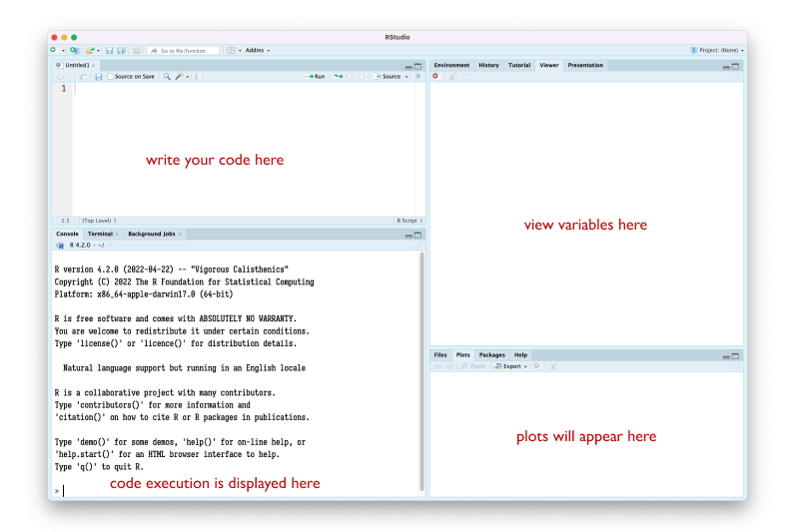The width and height of the screenshot is (795, 532).
Task: Open the Project: (None) menu
Action: 717,50
